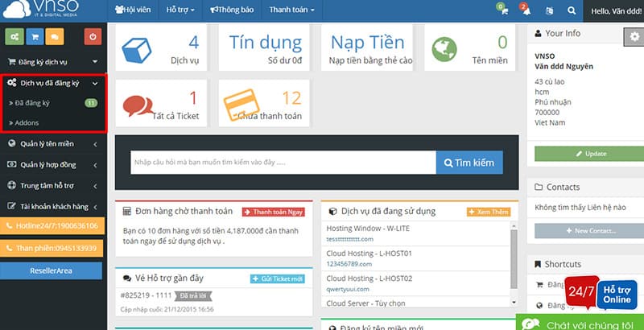Open qwertyuui.com domain link
The width and height of the screenshot is (644, 330).
click(x=348, y=290)
